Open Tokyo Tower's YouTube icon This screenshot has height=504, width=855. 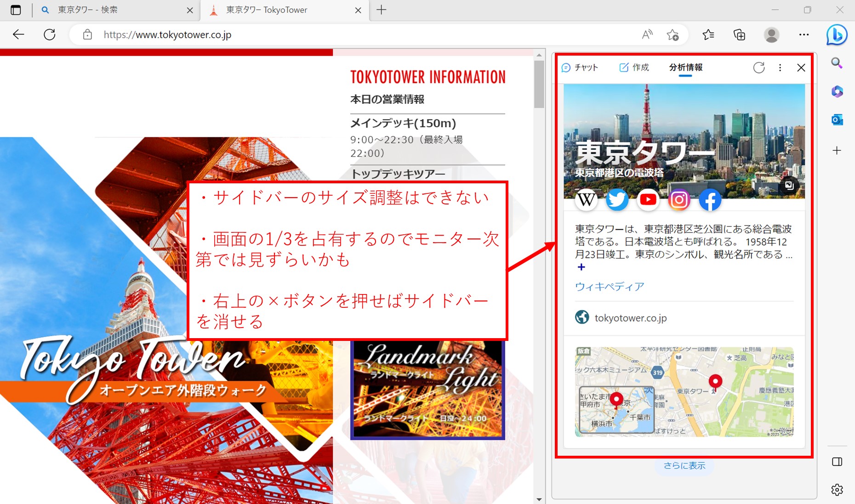[648, 199]
